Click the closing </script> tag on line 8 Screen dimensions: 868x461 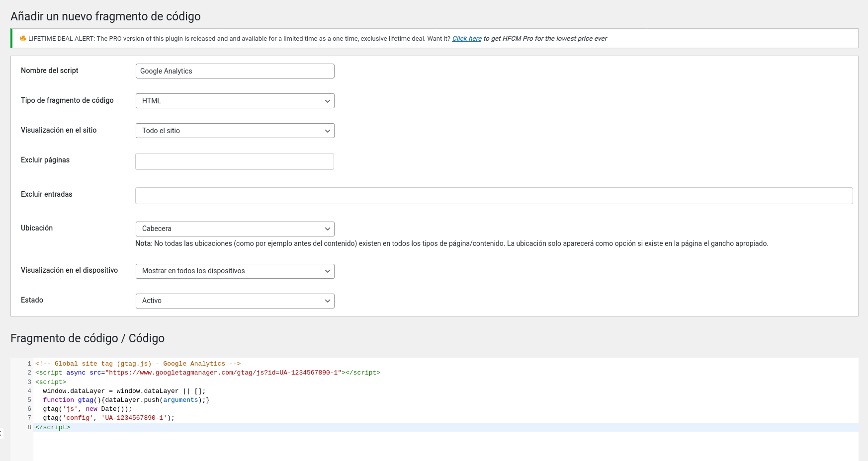pos(53,427)
